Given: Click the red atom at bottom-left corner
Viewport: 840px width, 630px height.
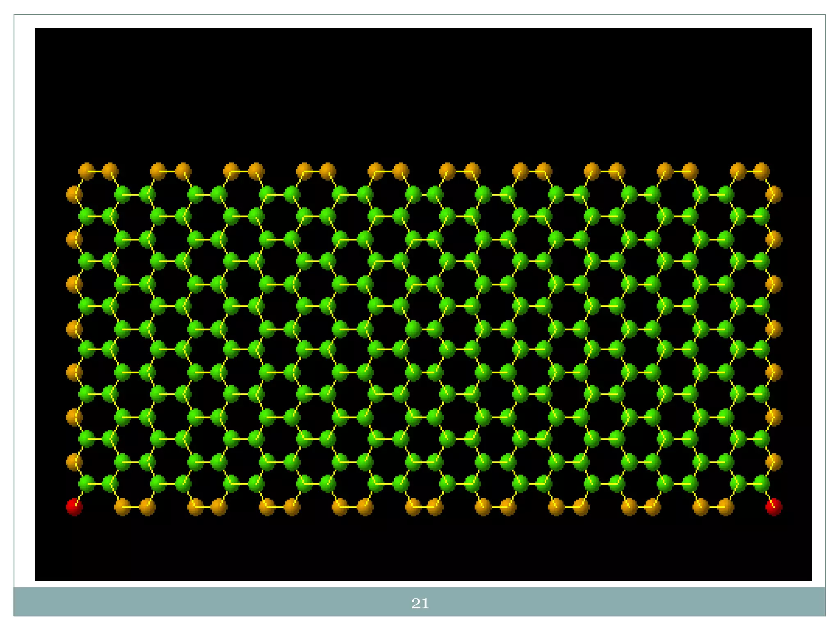Looking at the screenshot, I should click(x=74, y=507).
